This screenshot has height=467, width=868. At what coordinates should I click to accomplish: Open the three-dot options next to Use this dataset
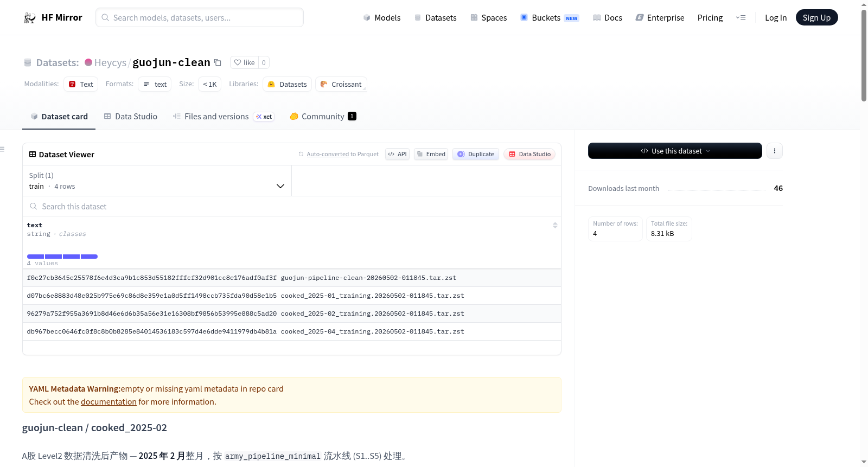point(775,151)
